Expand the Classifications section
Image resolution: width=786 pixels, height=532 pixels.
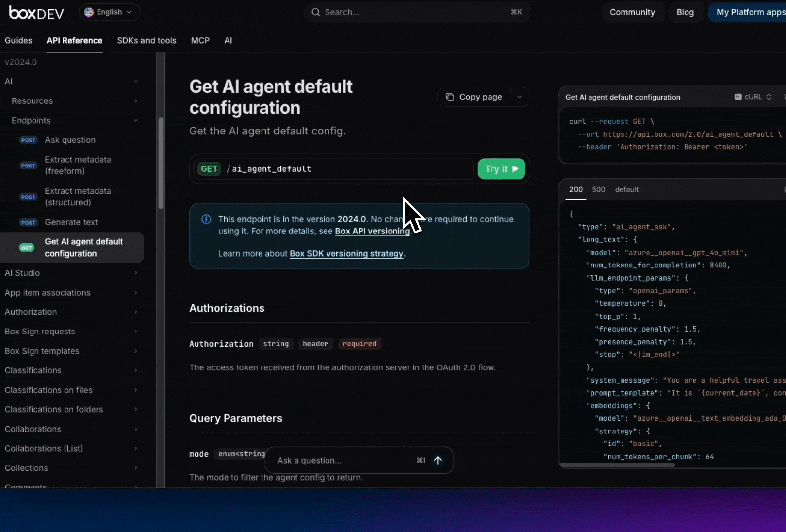click(x=72, y=370)
